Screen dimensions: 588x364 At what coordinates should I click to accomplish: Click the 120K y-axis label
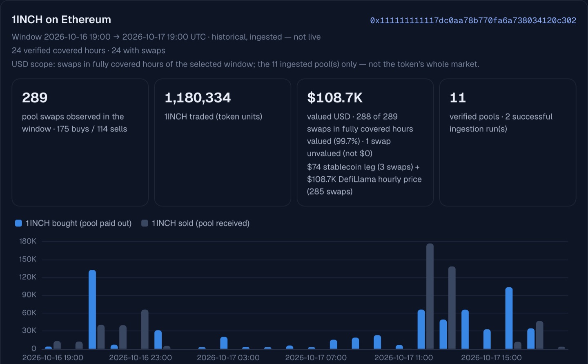coord(28,277)
